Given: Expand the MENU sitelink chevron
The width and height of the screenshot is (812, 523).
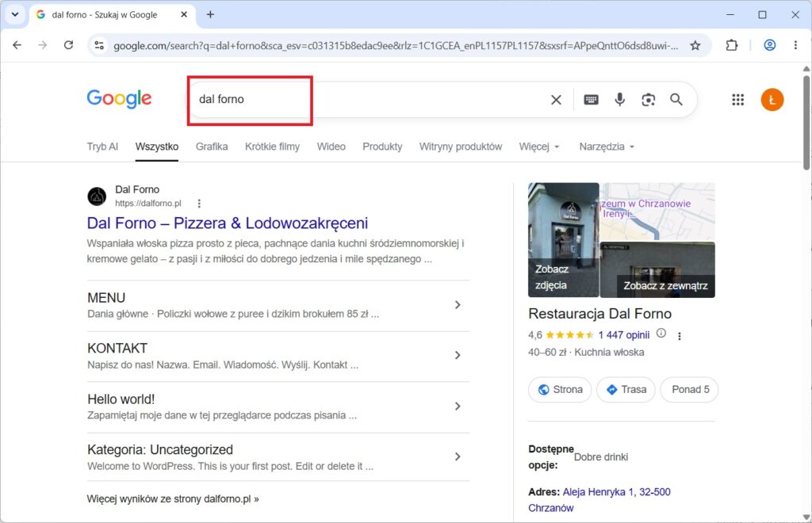Looking at the screenshot, I should coord(458,305).
